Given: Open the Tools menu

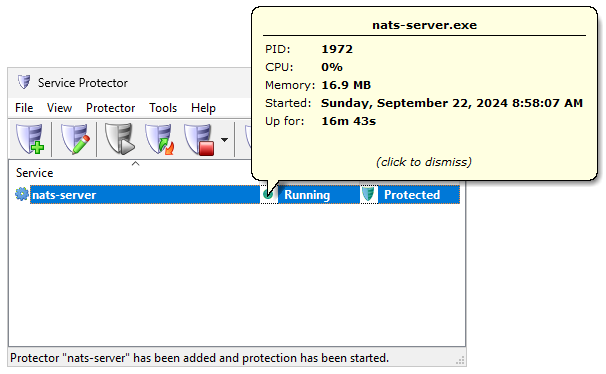Looking at the screenshot, I should [x=163, y=108].
